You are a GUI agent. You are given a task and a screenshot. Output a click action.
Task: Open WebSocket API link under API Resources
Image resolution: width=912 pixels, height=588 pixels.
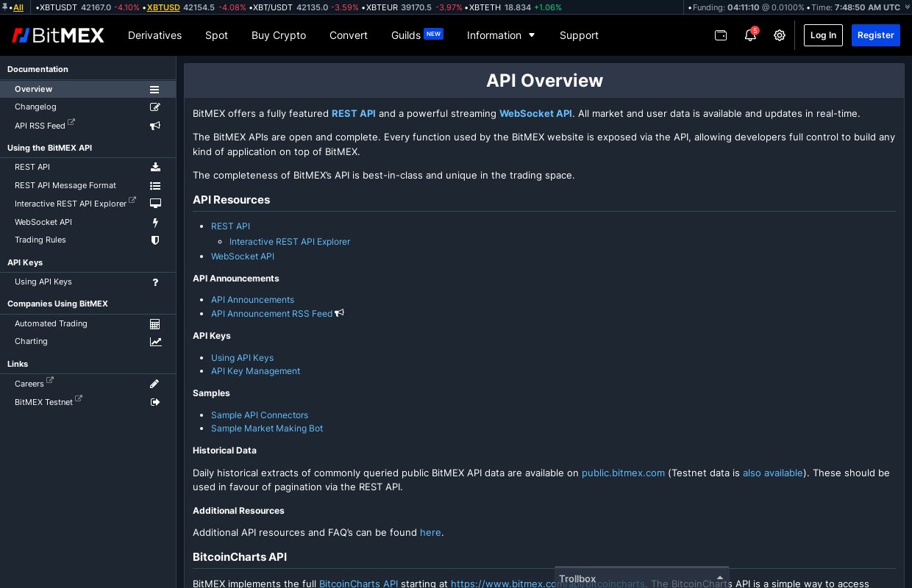click(x=243, y=256)
